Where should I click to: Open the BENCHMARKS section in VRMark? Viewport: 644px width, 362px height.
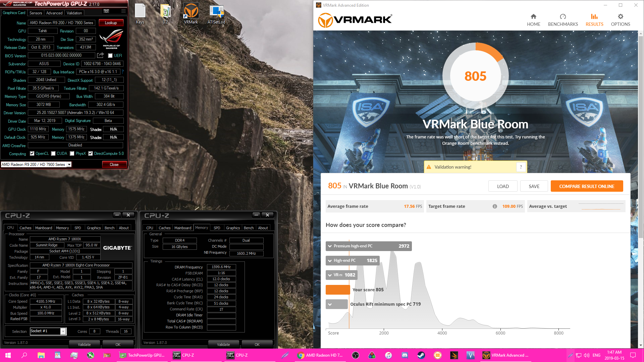[x=563, y=20]
